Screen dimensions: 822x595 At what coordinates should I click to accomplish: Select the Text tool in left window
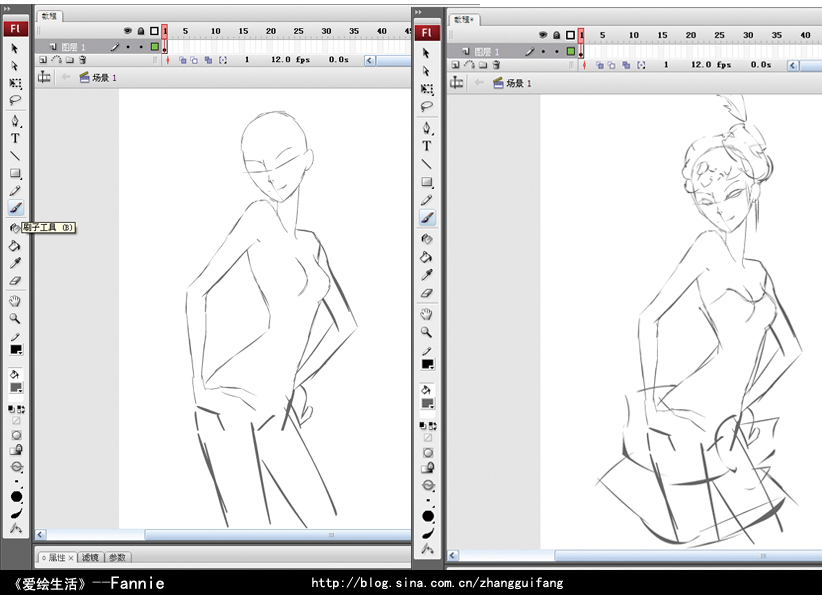[15, 138]
